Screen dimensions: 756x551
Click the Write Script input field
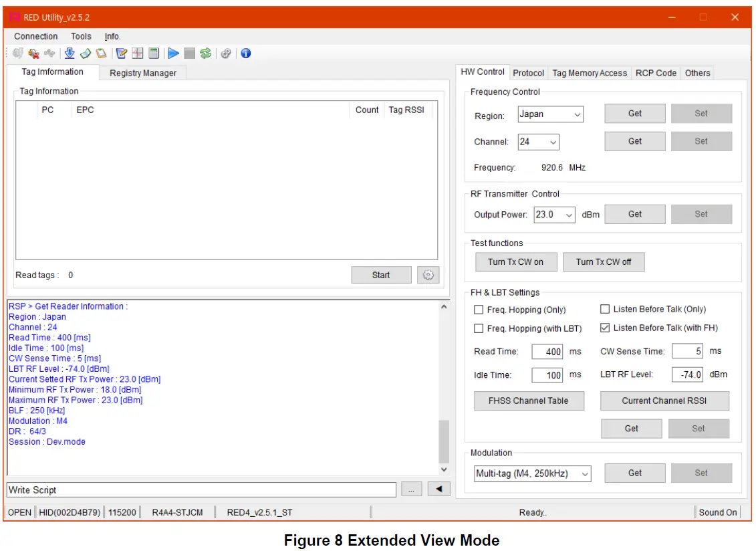coord(201,490)
